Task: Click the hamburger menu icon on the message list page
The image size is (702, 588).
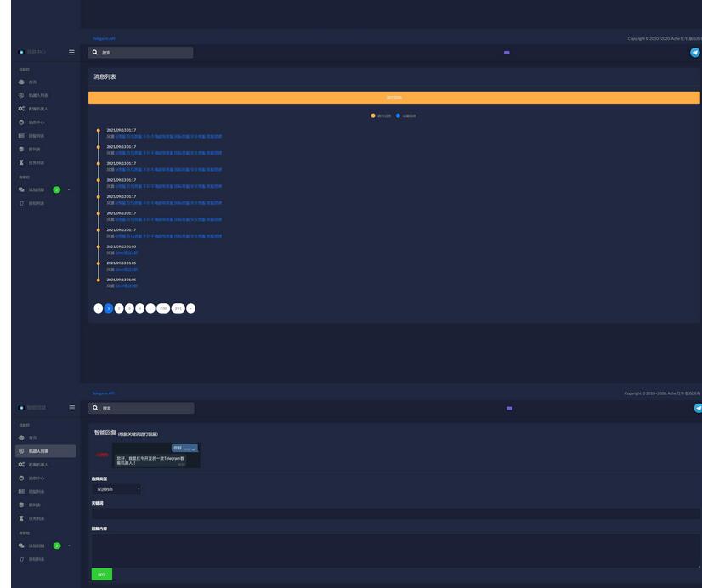Action: [71, 53]
